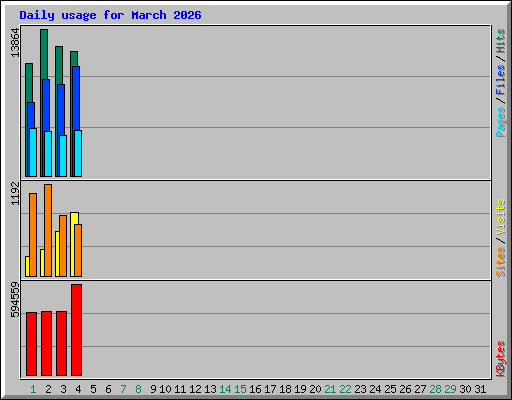Select the orange Sites bar for day 3

point(63,246)
